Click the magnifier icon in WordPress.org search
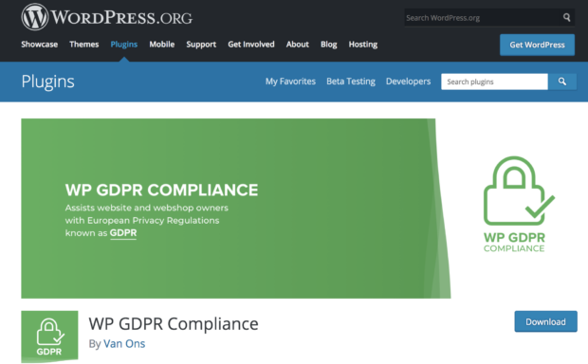This screenshot has height=364, width=588. pyautogui.click(x=566, y=17)
